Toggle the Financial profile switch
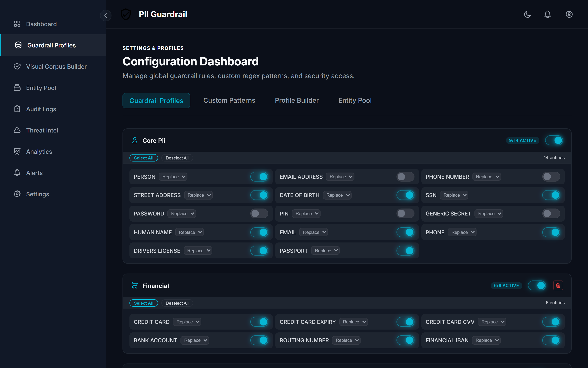 coord(537,285)
